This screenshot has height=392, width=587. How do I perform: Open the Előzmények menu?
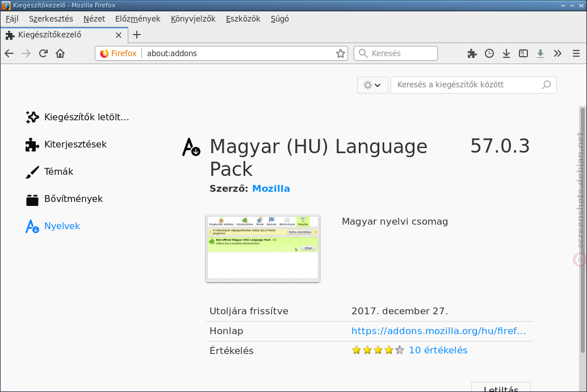[x=138, y=19]
